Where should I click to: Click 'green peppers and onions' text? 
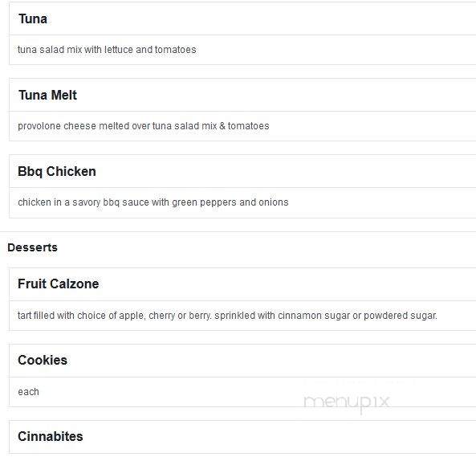tap(230, 202)
